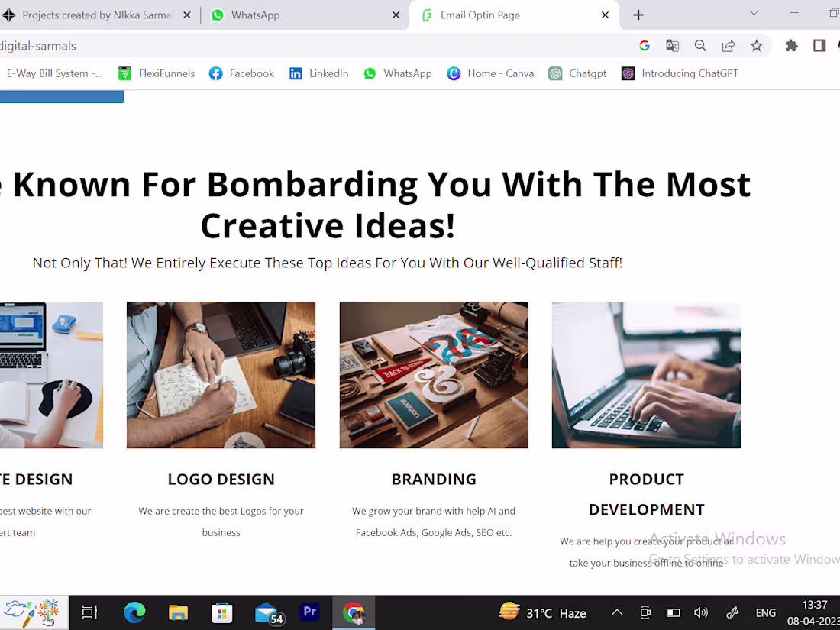Click the Google 'G' icon in the address bar
Screen dimensions: 840x630
click(645, 46)
